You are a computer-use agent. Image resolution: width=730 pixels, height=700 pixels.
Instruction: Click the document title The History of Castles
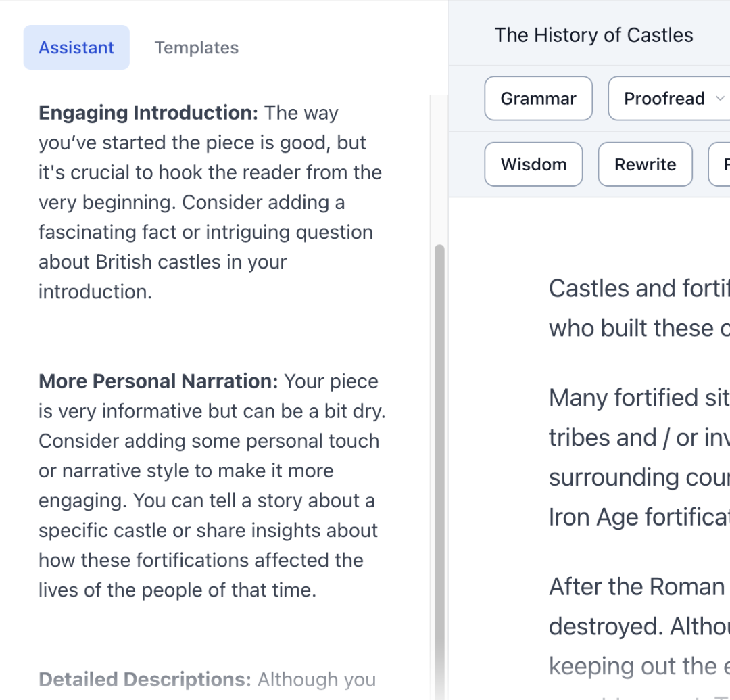[593, 35]
